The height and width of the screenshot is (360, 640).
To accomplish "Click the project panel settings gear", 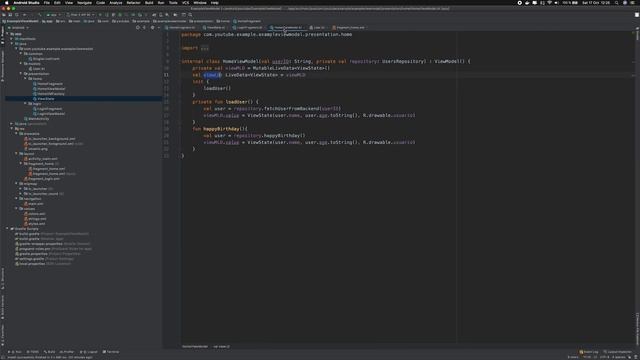I will (x=152, y=28).
